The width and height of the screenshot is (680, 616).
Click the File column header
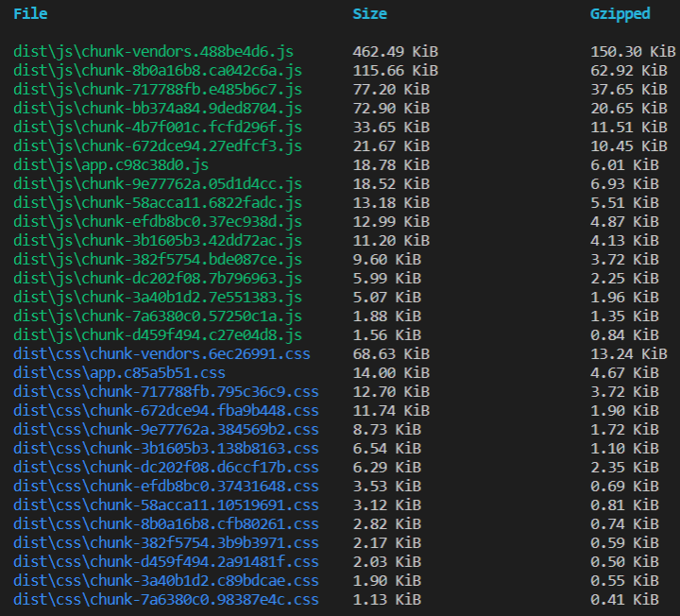click(30, 13)
